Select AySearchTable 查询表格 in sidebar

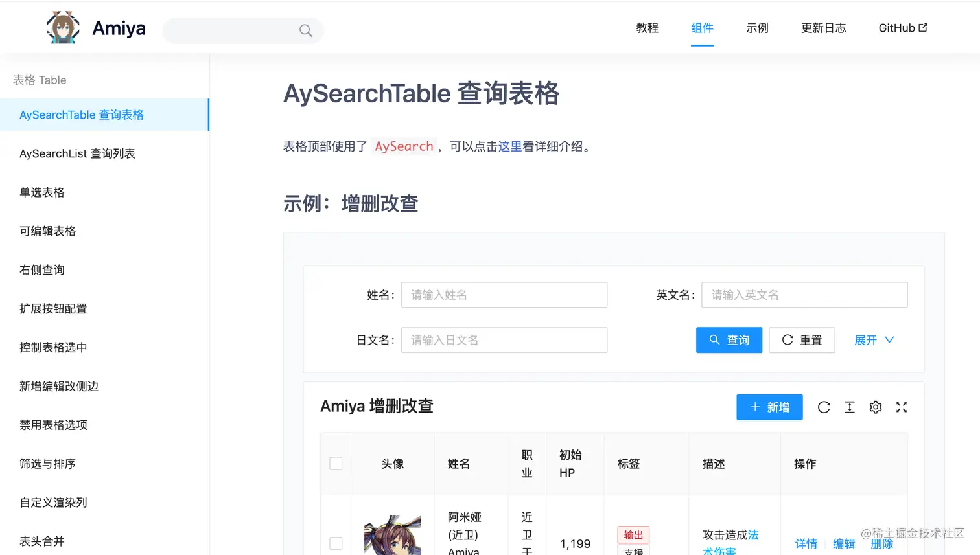tap(104, 115)
